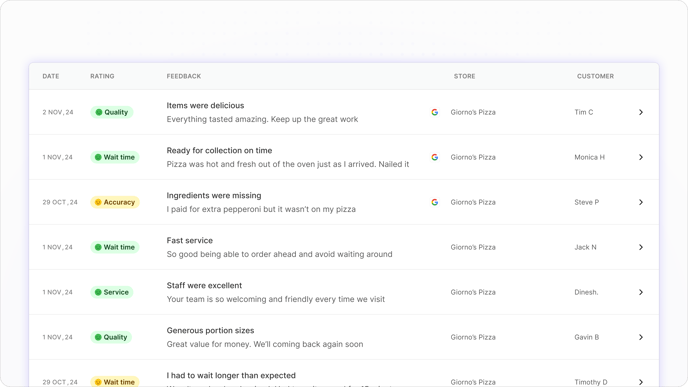Select 'Ready for collection on time' feedback title
This screenshot has width=688, height=387.
(219, 150)
